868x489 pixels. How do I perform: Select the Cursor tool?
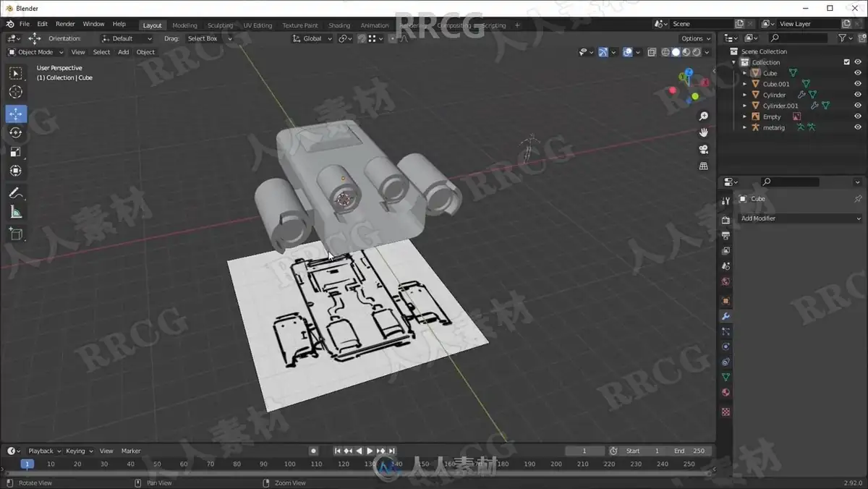point(16,92)
